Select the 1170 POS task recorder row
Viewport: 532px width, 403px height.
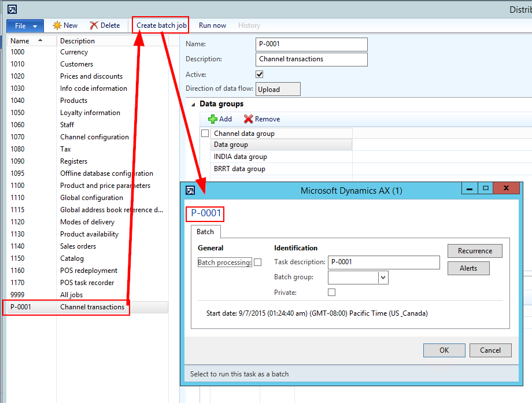click(x=87, y=283)
